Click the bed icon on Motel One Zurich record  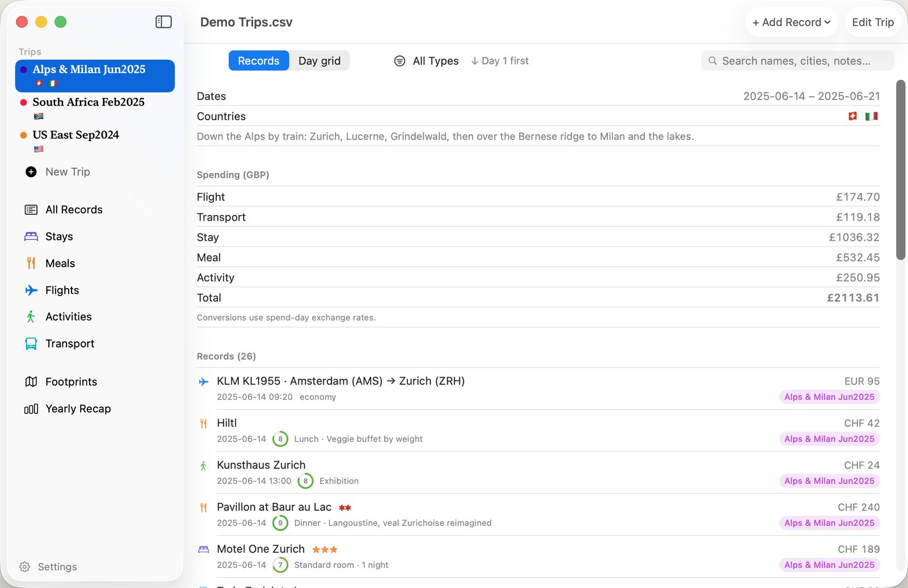pyautogui.click(x=204, y=549)
